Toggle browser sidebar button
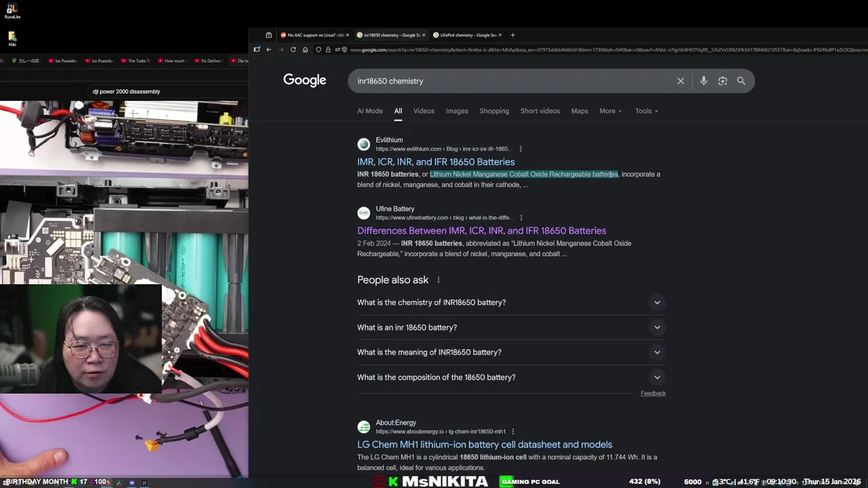This screenshot has width=868, height=488. pyautogui.click(x=256, y=49)
